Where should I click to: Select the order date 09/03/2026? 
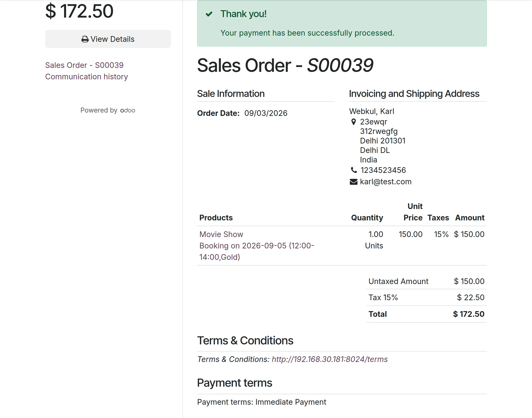click(266, 113)
